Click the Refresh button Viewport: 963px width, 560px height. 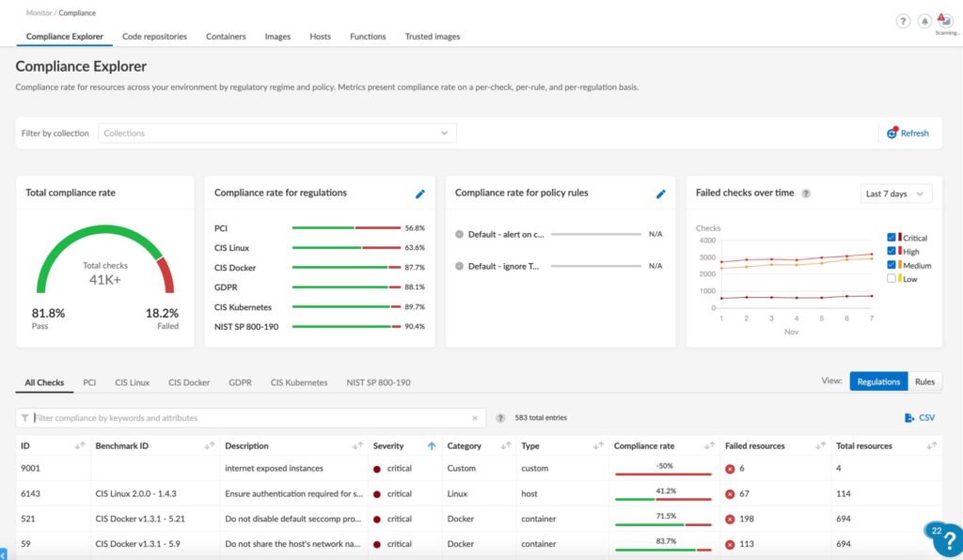[908, 133]
